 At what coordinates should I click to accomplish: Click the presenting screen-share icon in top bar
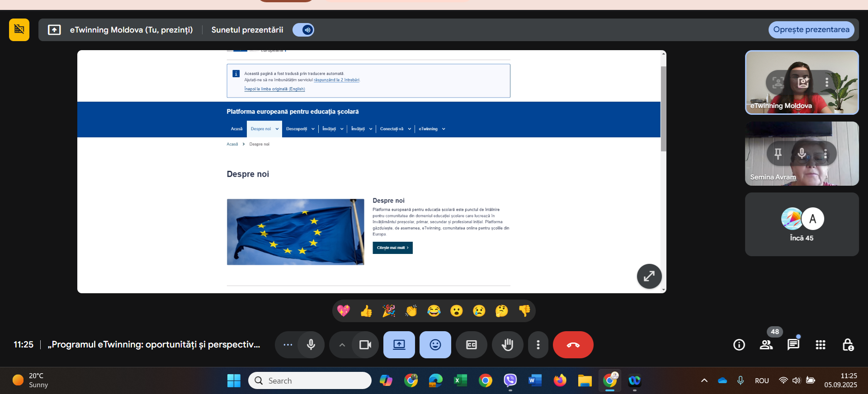click(54, 30)
